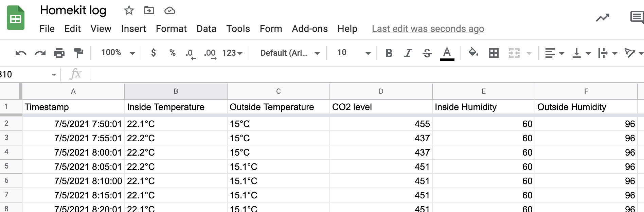Select the paint format roller icon
This screenshot has height=212, width=644.
pos(78,53)
